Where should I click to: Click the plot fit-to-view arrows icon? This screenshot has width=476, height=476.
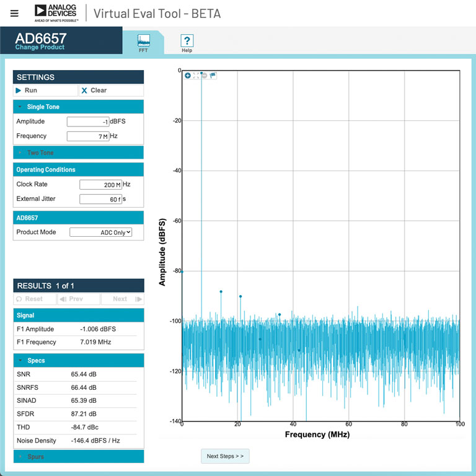point(196,75)
